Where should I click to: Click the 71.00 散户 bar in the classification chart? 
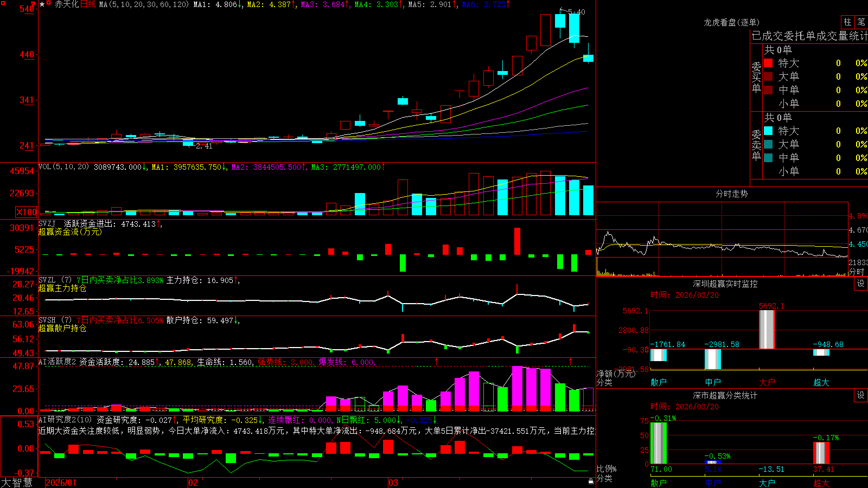click(x=659, y=443)
